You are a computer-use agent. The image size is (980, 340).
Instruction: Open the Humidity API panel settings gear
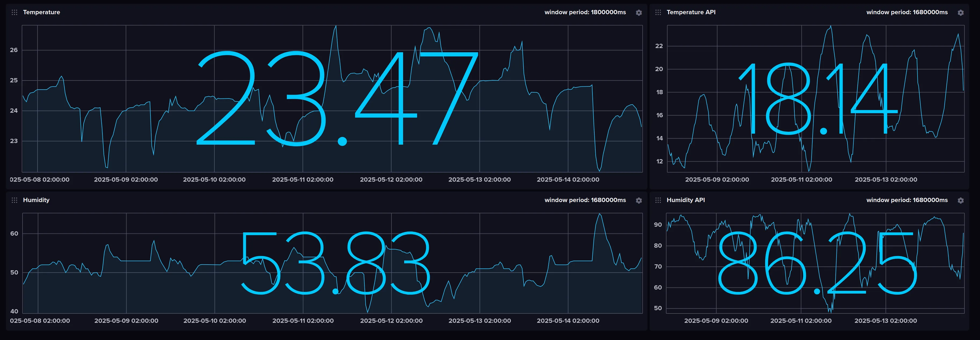click(961, 200)
